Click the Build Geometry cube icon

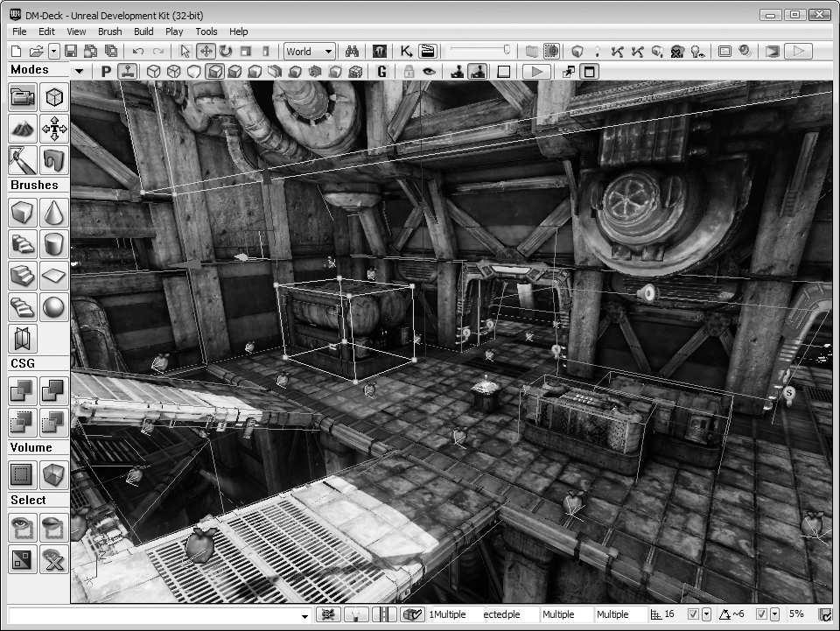pos(577,52)
